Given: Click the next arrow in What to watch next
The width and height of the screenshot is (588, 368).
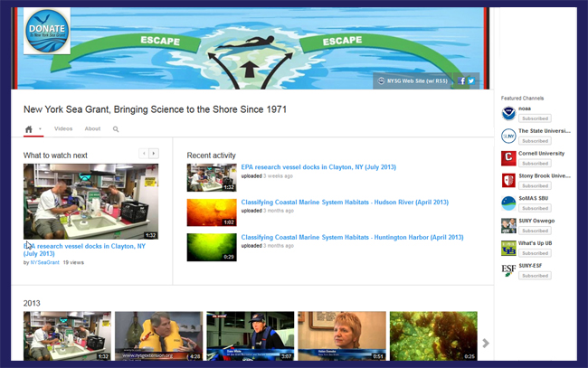Looking at the screenshot, I should 154,154.
